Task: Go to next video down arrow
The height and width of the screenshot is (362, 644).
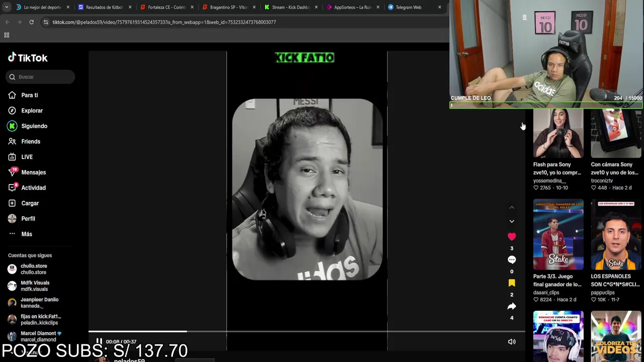Action: [512, 221]
